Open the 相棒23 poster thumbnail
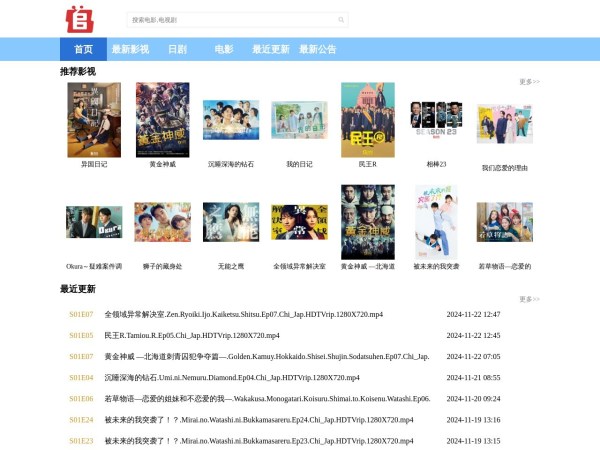The image size is (600, 450). pos(436,120)
